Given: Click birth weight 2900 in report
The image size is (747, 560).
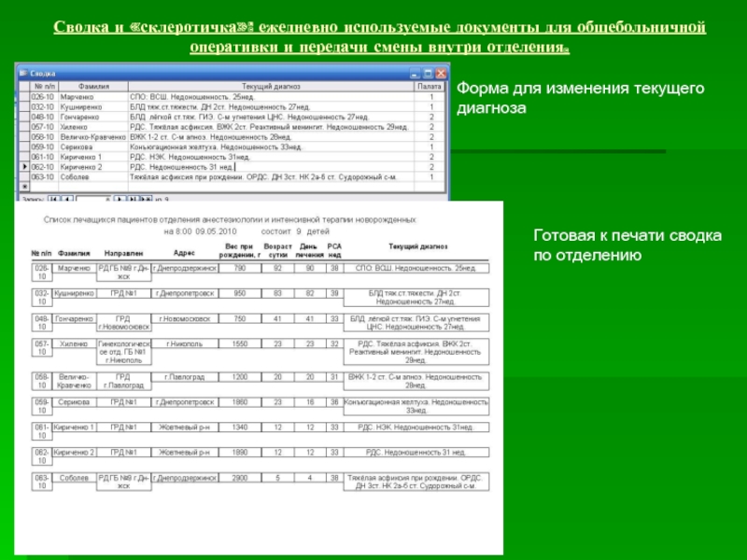Looking at the screenshot, I should [x=240, y=478].
